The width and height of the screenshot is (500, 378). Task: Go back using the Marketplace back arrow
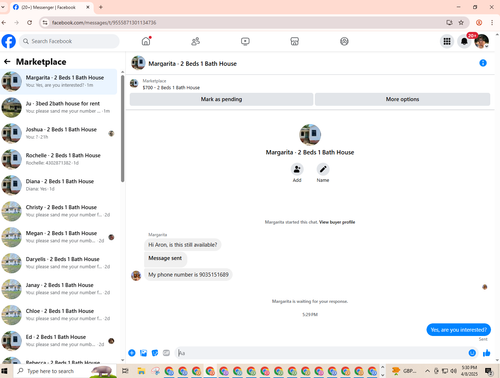[7, 62]
